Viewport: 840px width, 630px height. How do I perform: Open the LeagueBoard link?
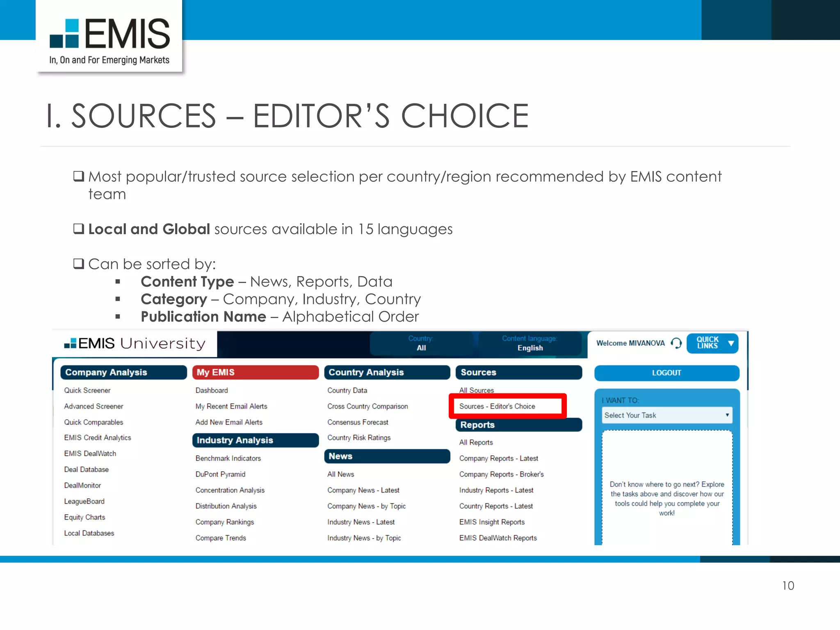[x=84, y=501]
